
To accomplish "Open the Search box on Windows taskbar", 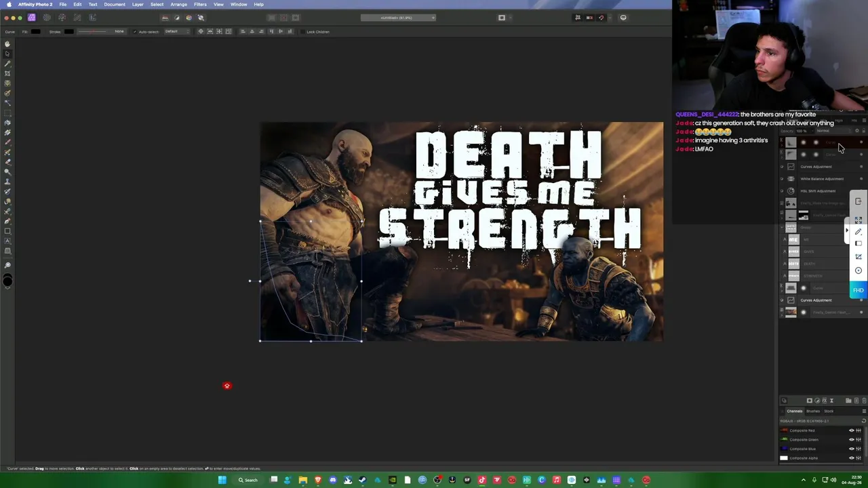I will tap(248, 481).
